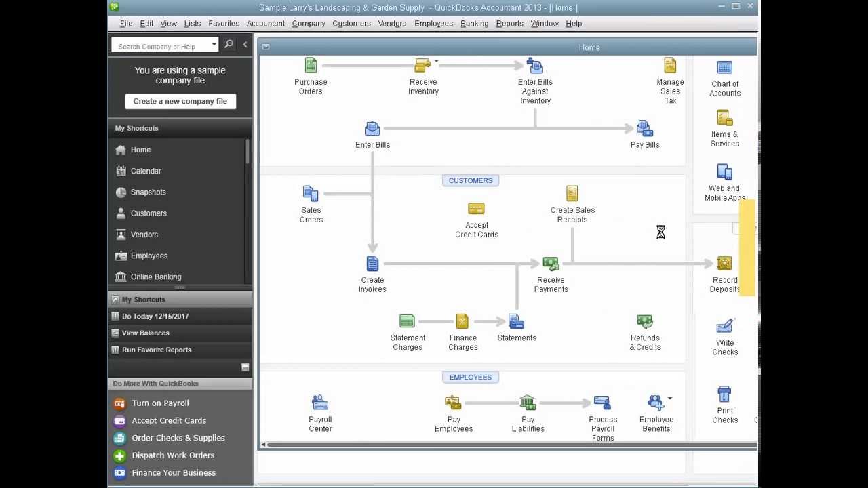
Task: Open the Pay Liabilities icon
Action: coord(528,403)
